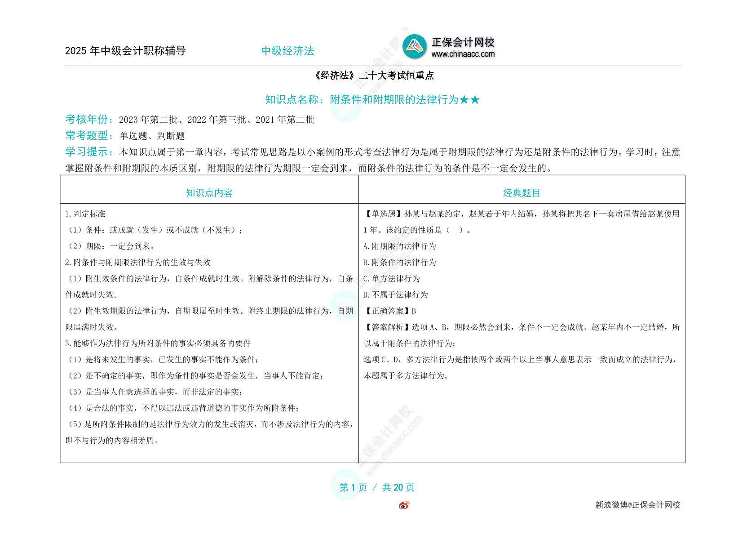Image resolution: width=756 pixels, height=535 pixels.
Task: Click the 正保会计网校 logo icon
Action: (414, 47)
